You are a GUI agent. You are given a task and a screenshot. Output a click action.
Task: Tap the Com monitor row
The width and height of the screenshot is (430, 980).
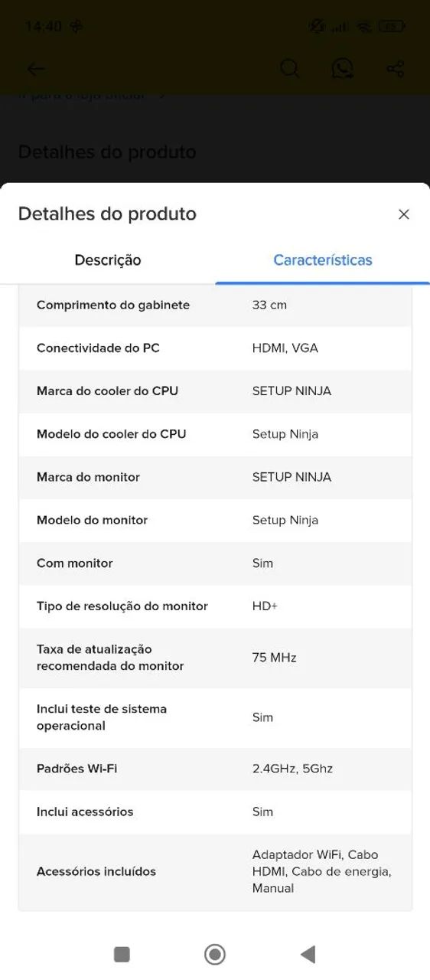[x=215, y=563]
